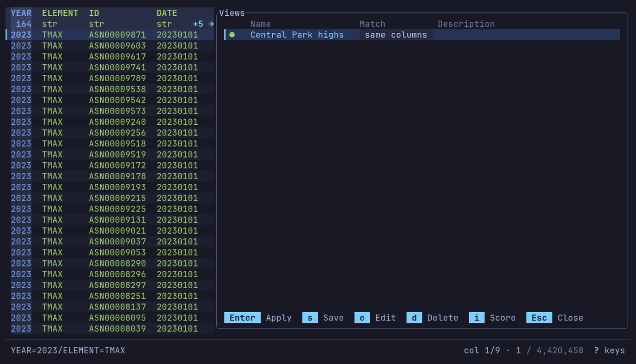Click the Match column header in Views
The height and width of the screenshot is (364, 636).
click(x=373, y=24)
